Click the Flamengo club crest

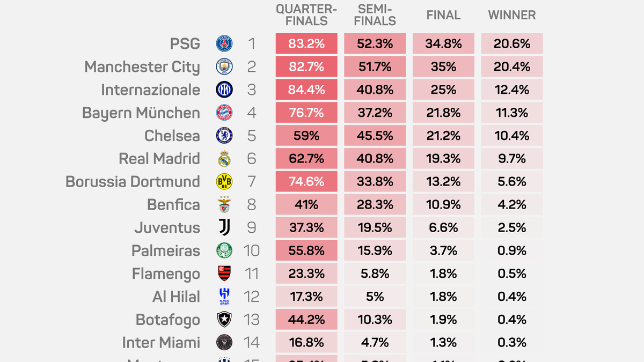pyautogui.click(x=224, y=274)
